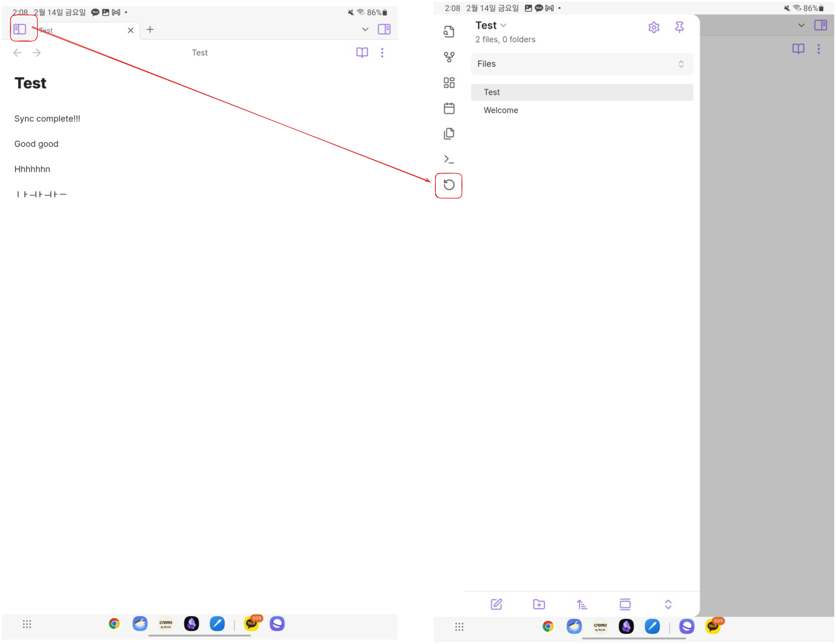836x644 pixels.
Task: Toggle auto-reveal current file icon
Action: (x=625, y=604)
